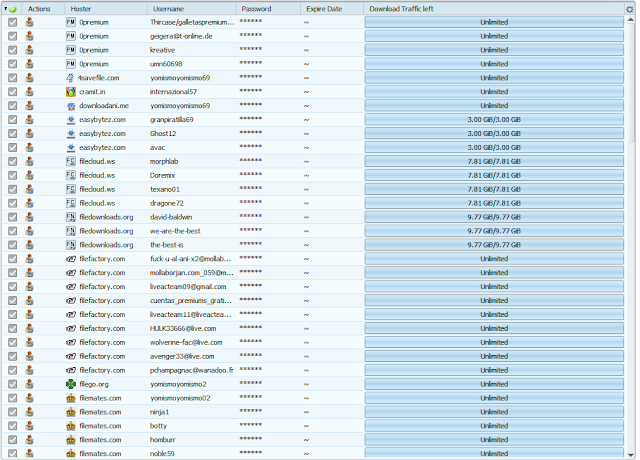The width and height of the screenshot is (640, 460).
Task: Click cramit.in hoster icon
Action: pos(71,91)
